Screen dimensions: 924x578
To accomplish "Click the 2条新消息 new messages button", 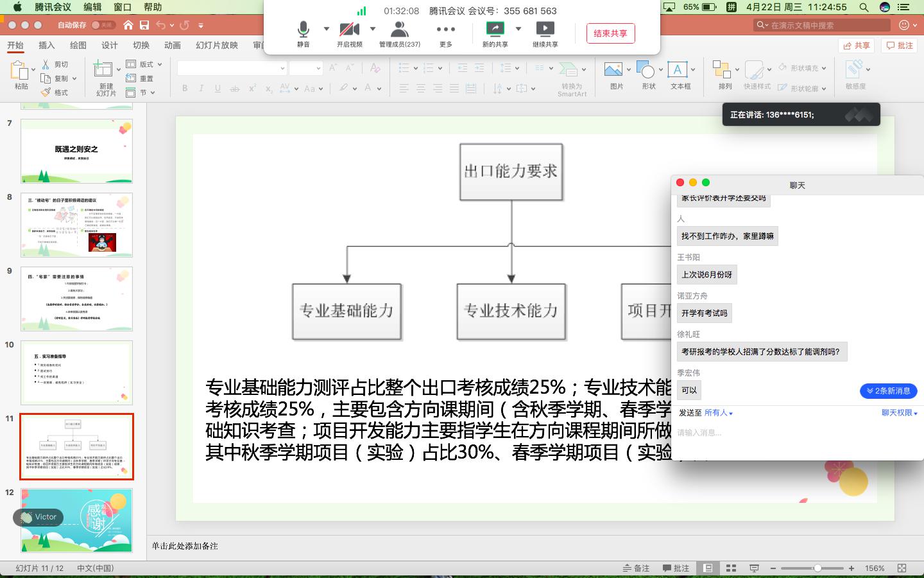I will [x=889, y=390].
